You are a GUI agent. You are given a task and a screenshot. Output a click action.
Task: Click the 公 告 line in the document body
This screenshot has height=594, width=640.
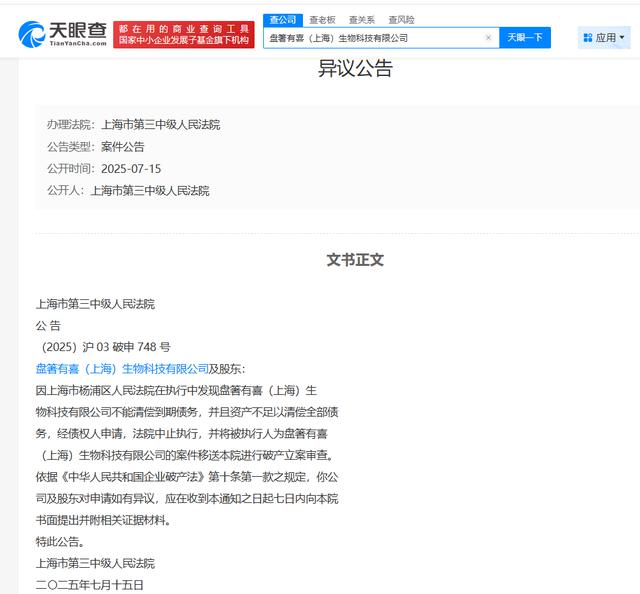(x=48, y=325)
